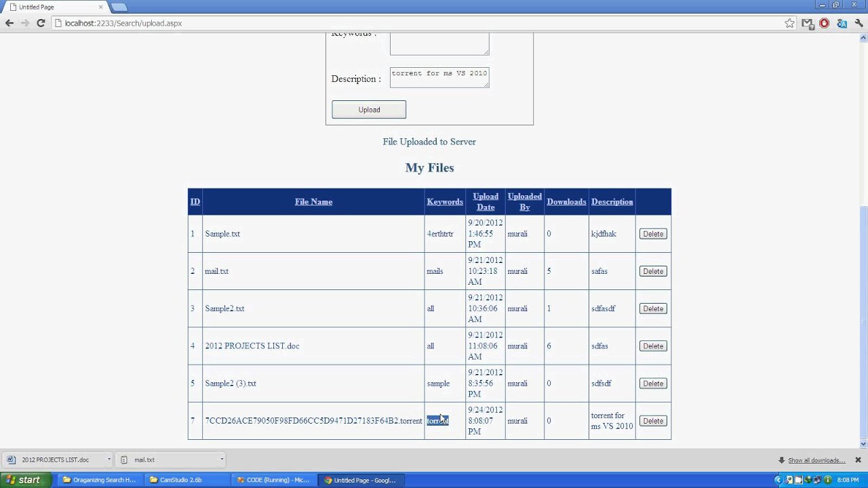Image resolution: width=868 pixels, height=488 pixels.
Task: Click the down-arrow icon beside Show all downloads
Action: tap(782, 460)
